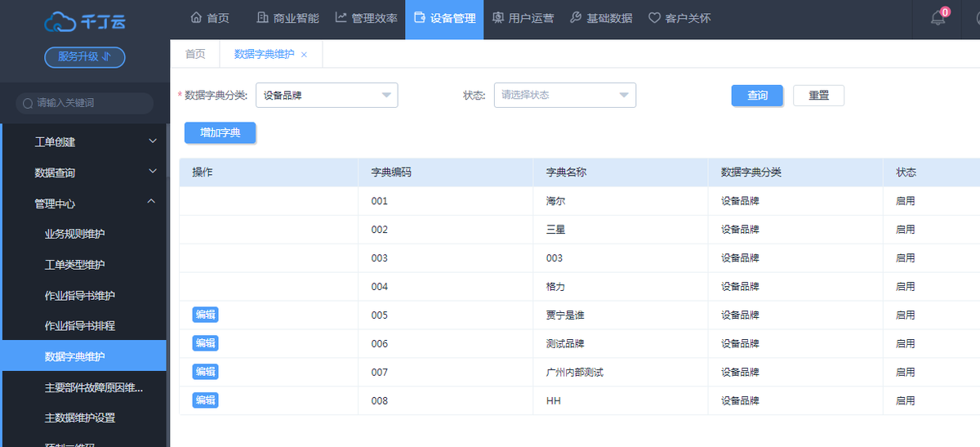
Task: Select 数据字典维护 in the sidebar
Action: pos(85,356)
